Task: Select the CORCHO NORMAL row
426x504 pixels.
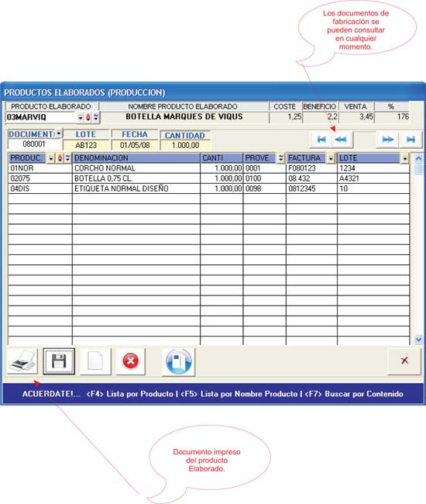Action: pyautogui.click(x=208, y=168)
